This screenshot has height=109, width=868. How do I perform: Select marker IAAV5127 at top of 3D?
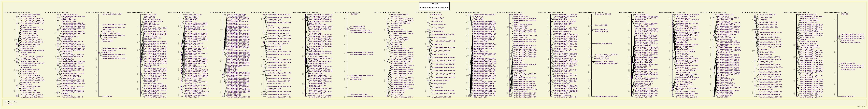(355, 14)
